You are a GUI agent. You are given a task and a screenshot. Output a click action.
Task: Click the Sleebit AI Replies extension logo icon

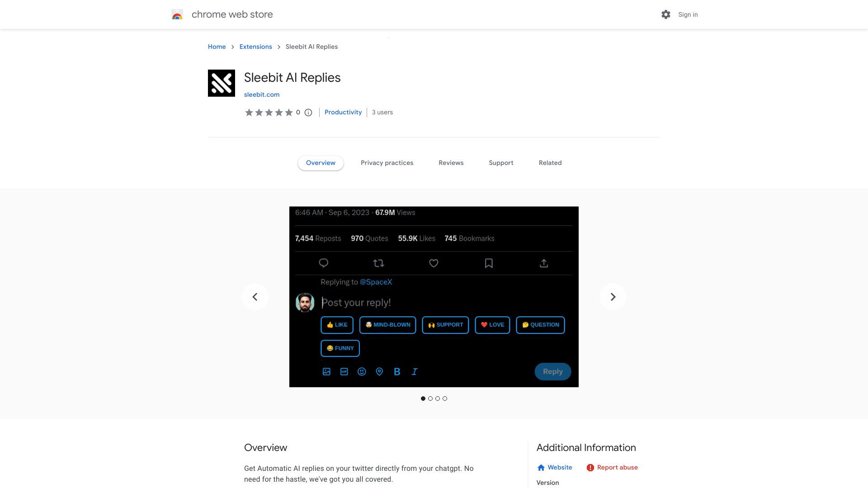pos(221,83)
